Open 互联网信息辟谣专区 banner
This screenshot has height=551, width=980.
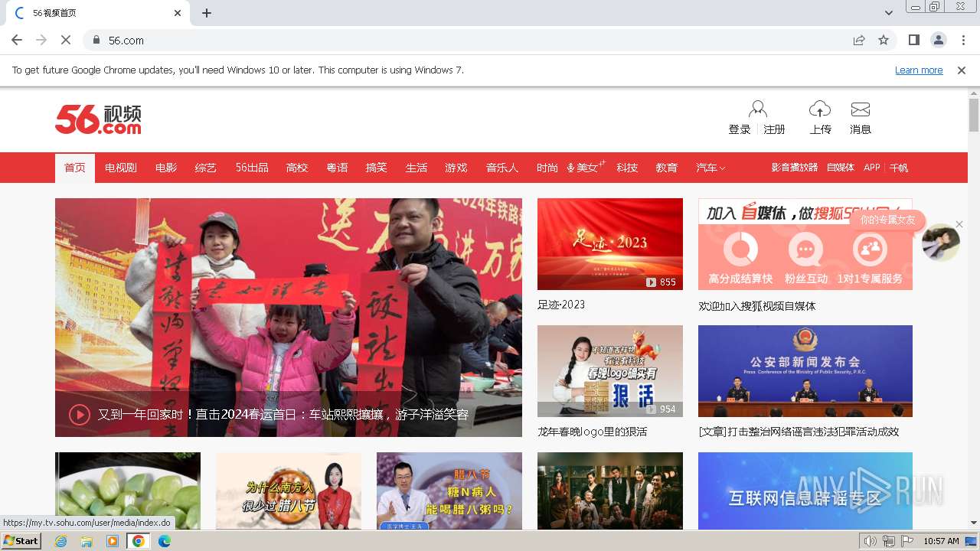[805, 491]
